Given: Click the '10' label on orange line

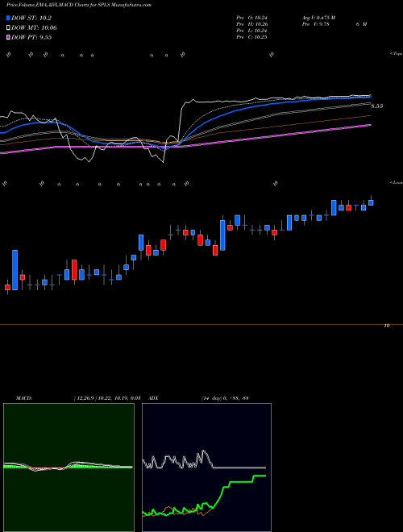Looking at the screenshot, I should [x=386, y=326].
